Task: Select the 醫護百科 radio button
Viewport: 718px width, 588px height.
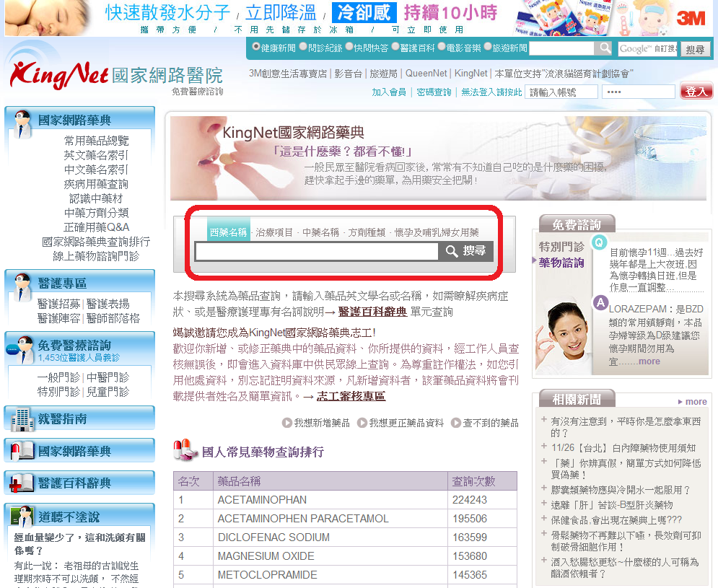Action: tap(395, 47)
